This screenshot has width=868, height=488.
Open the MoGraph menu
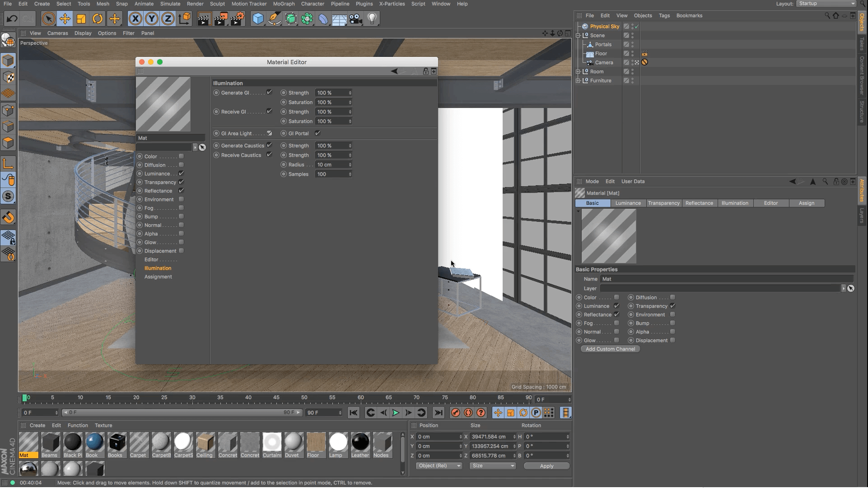click(x=284, y=4)
